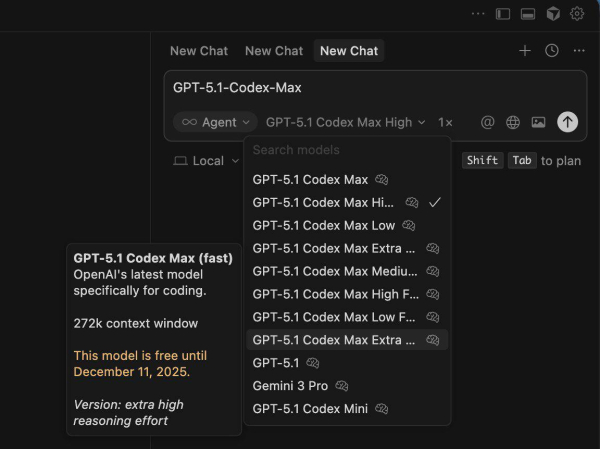Toggle the bottom panel layout icon
The height and width of the screenshot is (449, 600).
tap(528, 13)
